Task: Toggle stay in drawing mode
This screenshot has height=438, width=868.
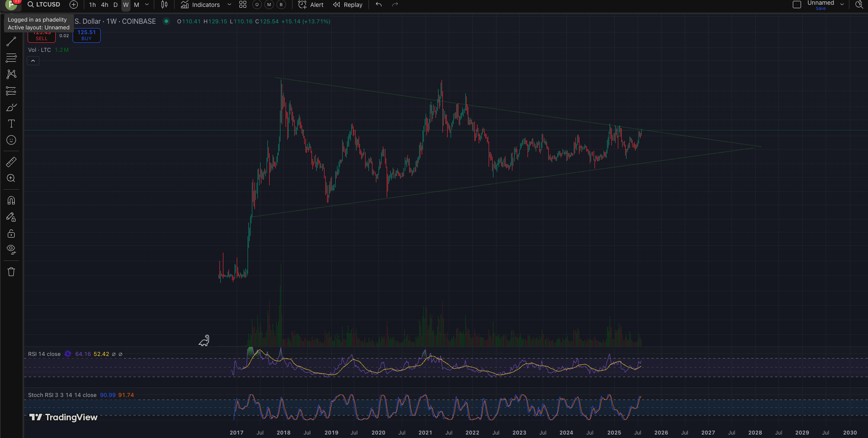Action: point(11,217)
